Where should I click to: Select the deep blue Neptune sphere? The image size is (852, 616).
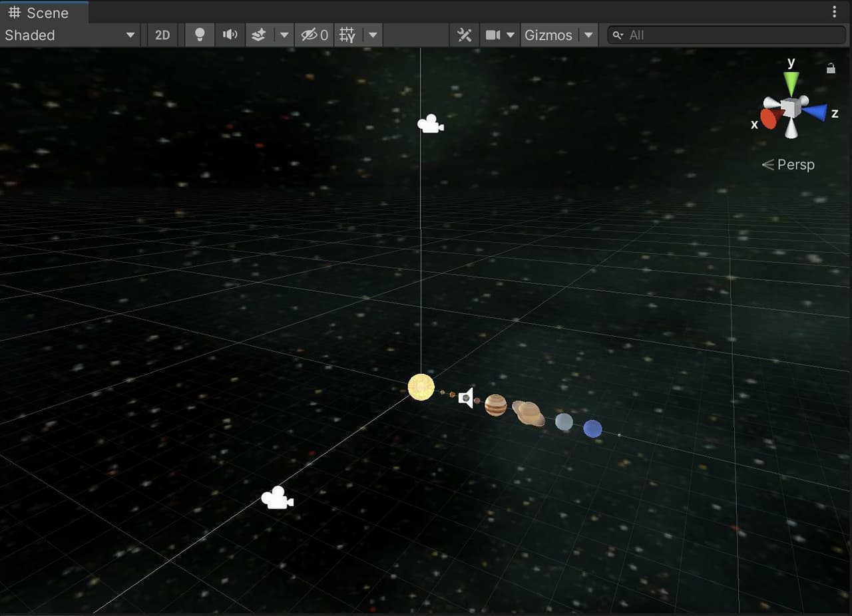[x=592, y=428]
